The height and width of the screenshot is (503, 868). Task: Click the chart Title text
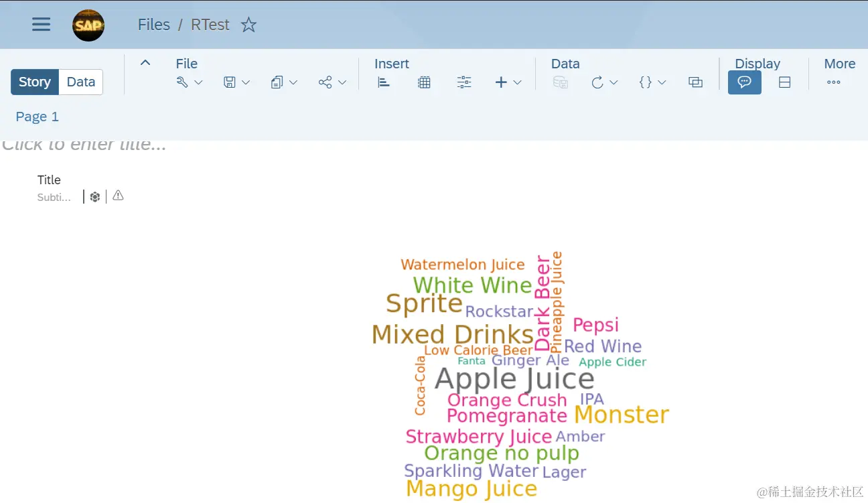(49, 179)
